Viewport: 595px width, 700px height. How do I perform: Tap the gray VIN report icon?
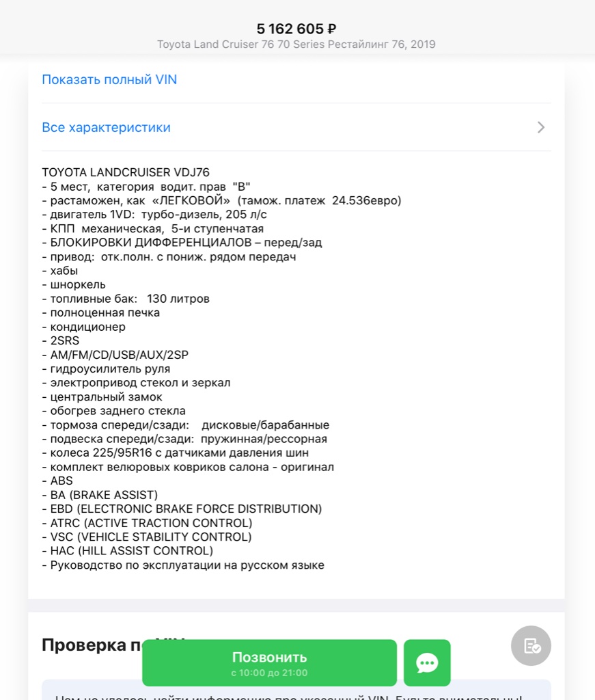click(x=531, y=645)
